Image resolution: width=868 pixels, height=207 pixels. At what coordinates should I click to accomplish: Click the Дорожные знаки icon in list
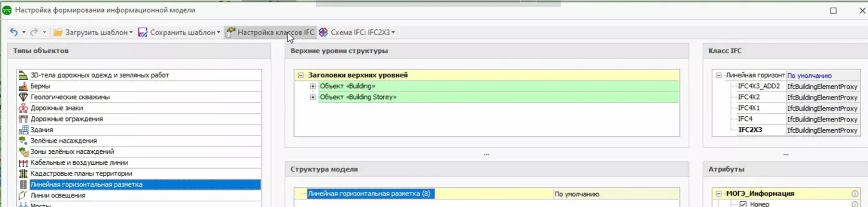click(x=23, y=108)
